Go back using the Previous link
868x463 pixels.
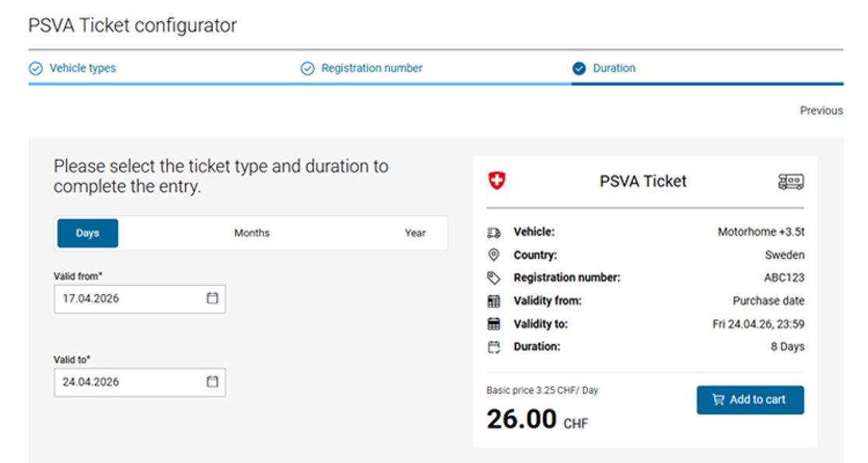pyautogui.click(x=821, y=110)
